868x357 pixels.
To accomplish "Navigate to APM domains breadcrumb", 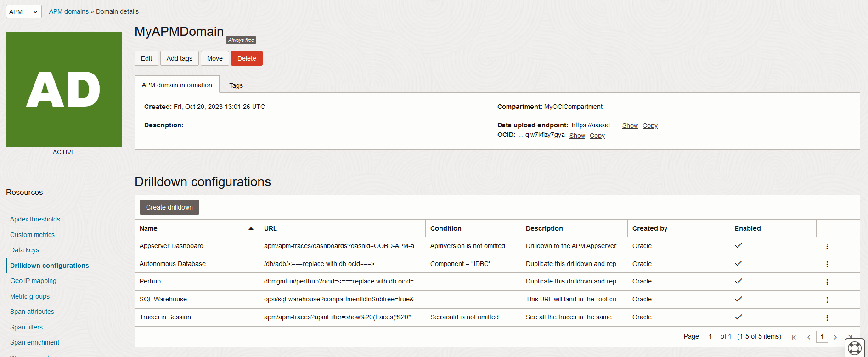I will [x=69, y=11].
